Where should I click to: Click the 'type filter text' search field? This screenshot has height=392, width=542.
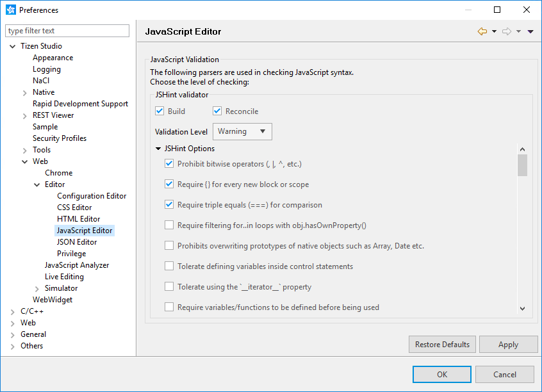(67, 31)
